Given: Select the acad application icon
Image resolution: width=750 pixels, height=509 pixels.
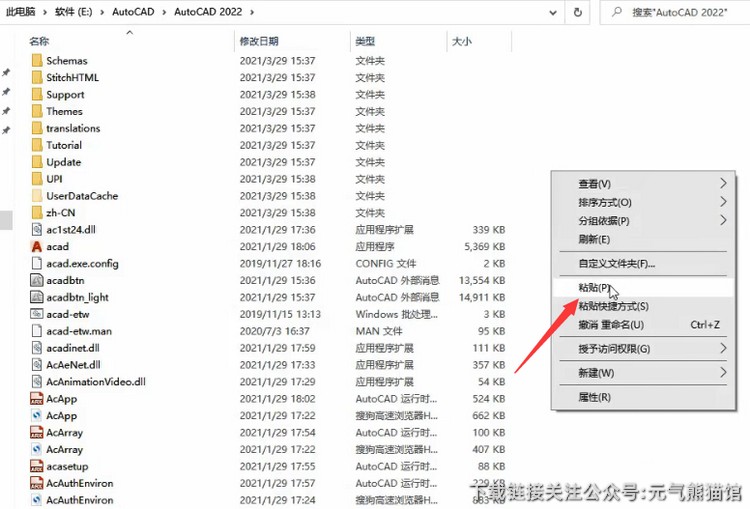Looking at the screenshot, I should [36, 246].
